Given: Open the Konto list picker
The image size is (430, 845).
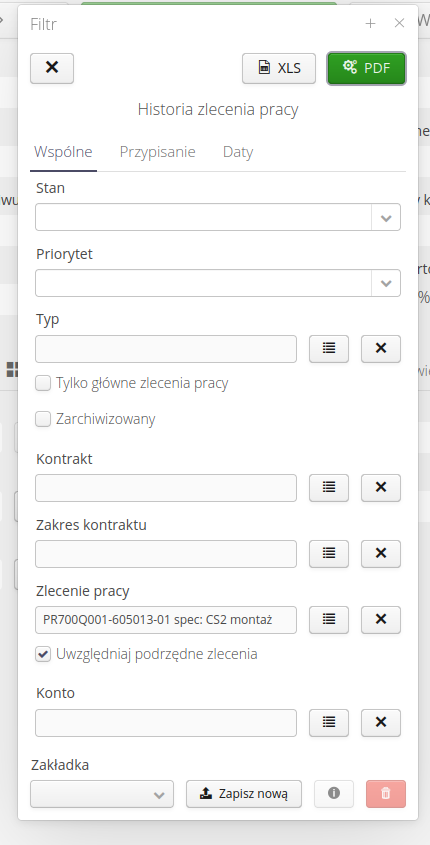Looking at the screenshot, I should click(329, 723).
